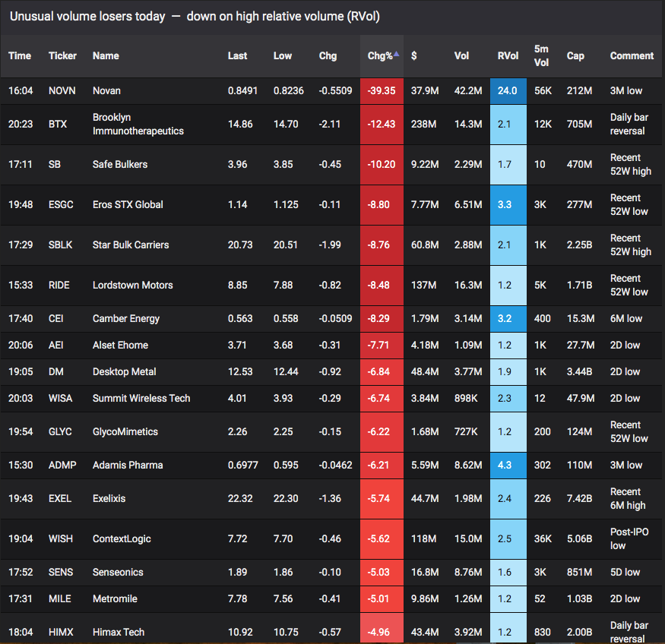Sort table by RVol column header
Screen dimensions: 665x644
(508, 56)
